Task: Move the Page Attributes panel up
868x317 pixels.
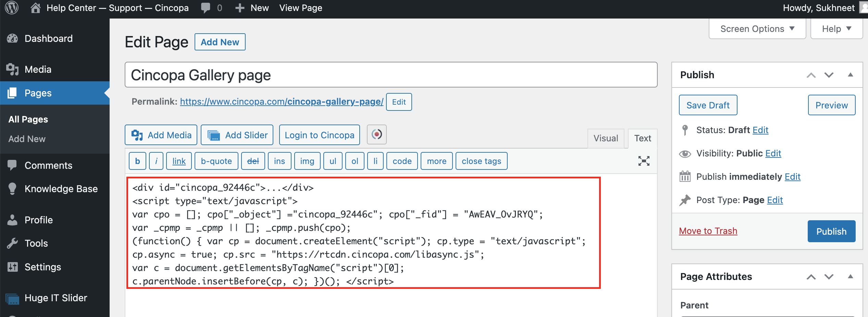Action: tap(811, 277)
